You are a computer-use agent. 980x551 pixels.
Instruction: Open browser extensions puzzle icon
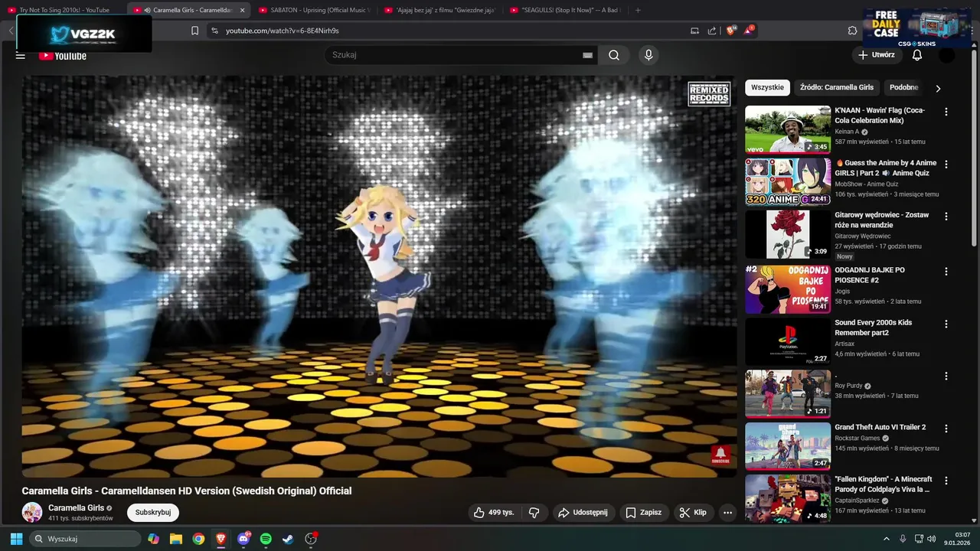pyautogui.click(x=852, y=31)
